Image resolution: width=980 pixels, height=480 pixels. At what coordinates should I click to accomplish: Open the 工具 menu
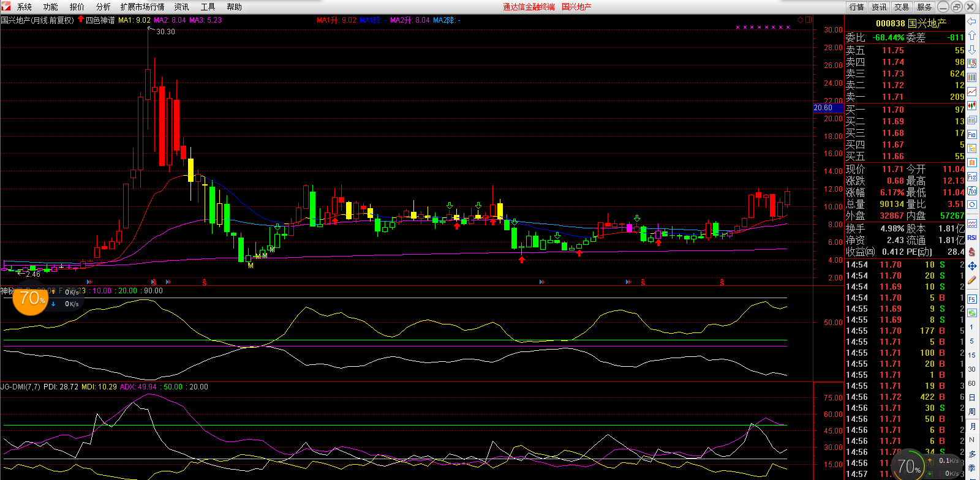click(x=208, y=7)
